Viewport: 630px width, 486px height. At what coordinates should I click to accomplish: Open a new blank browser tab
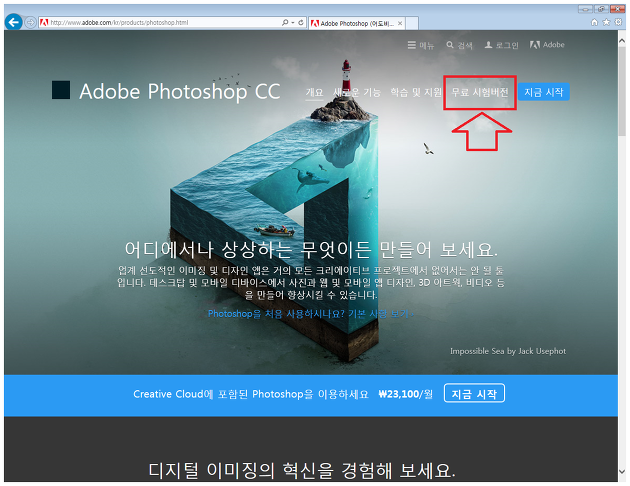pyautogui.click(x=412, y=23)
